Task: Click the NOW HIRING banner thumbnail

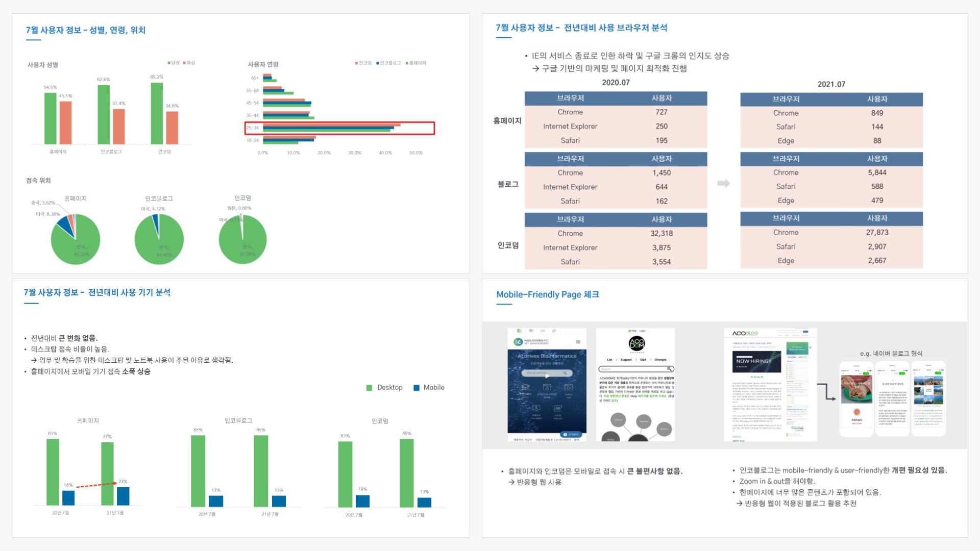Action: pos(756,362)
